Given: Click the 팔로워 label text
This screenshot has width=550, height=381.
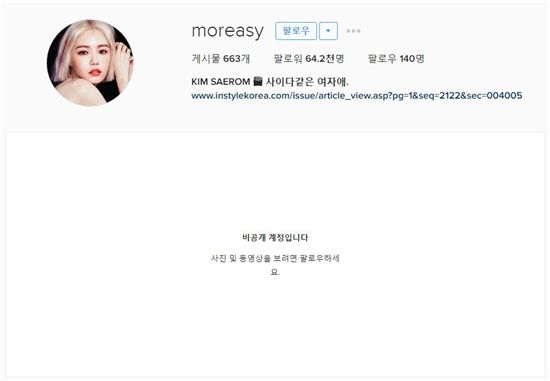Looking at the screenshot, I should (288, 59).
